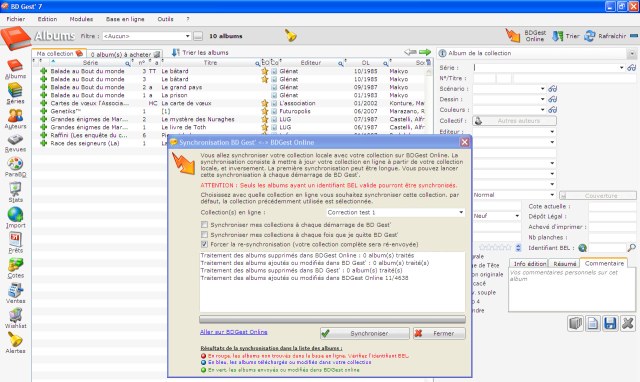Click the Identifiant BEL input field
640x382 pixels.
tap(607, 248)
